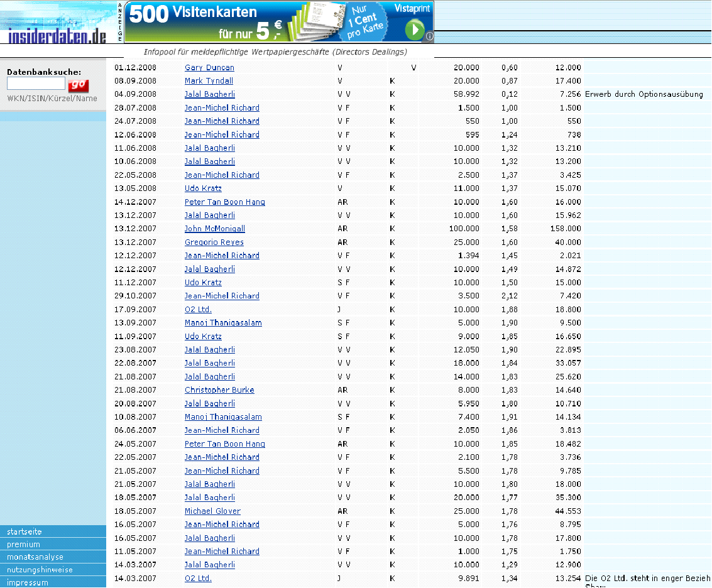This screenshot has width=712, height=588.
Task: Open Jalal Bagherli link dated 21.05.2007
Action: [210, 484]
